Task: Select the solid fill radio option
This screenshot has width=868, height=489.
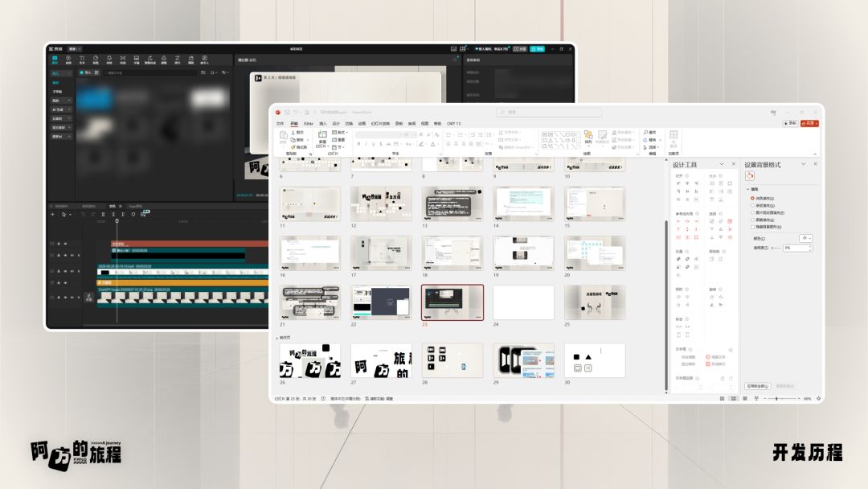Action: click(752, 199)
